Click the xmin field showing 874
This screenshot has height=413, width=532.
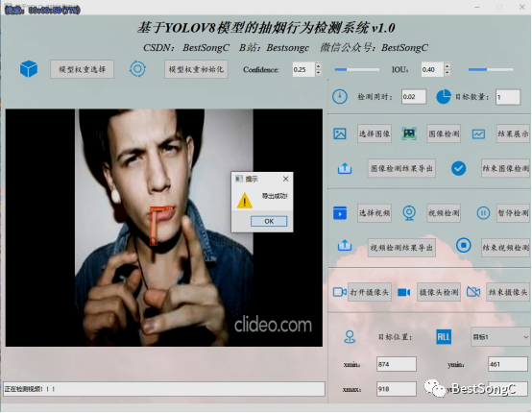[x=397, y=364]
